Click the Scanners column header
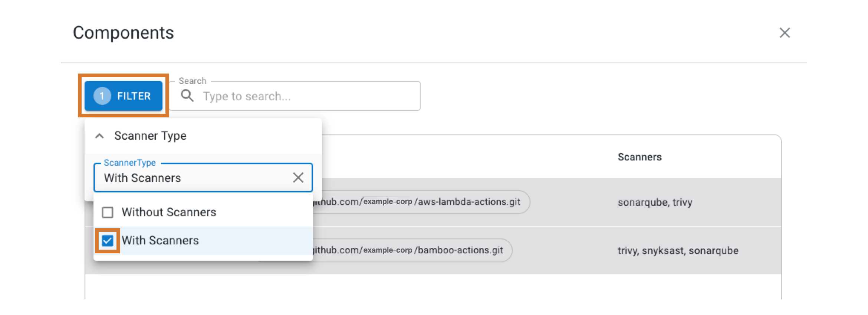The image size is (868, 315). [640, 157]
